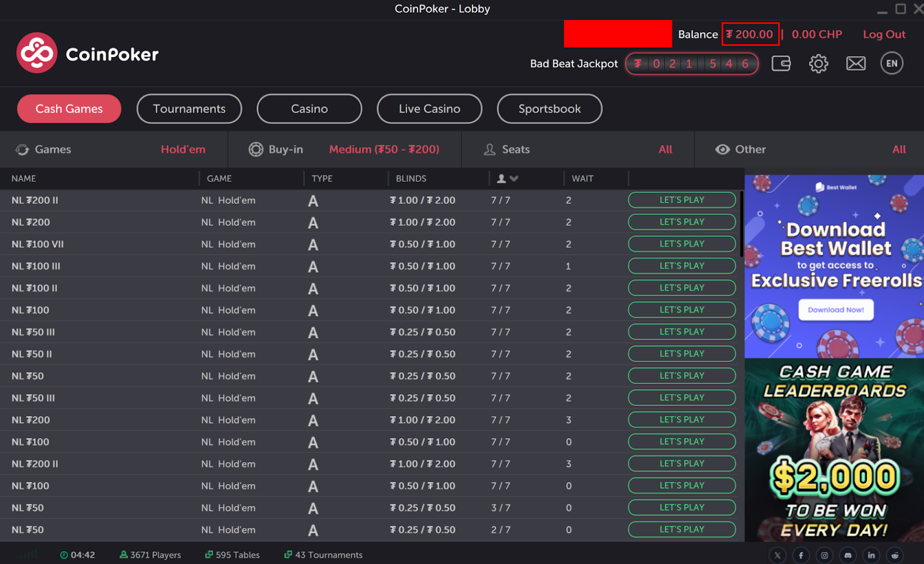Click LET'S PLAY for NL ₮100 III
Screen dimensions: 924x564
[682, 266]
